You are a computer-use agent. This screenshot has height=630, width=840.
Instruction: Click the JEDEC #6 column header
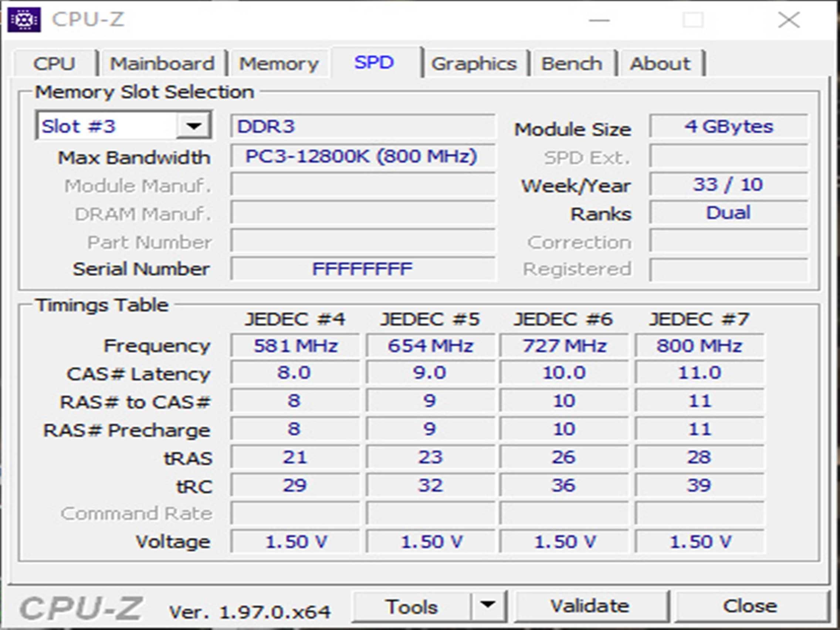coord(563,319)
